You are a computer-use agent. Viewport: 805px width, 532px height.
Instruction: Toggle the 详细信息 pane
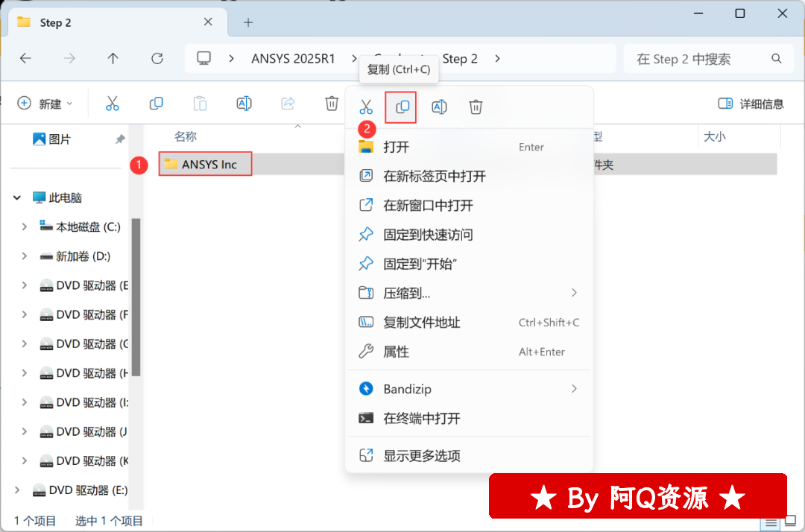751,104
